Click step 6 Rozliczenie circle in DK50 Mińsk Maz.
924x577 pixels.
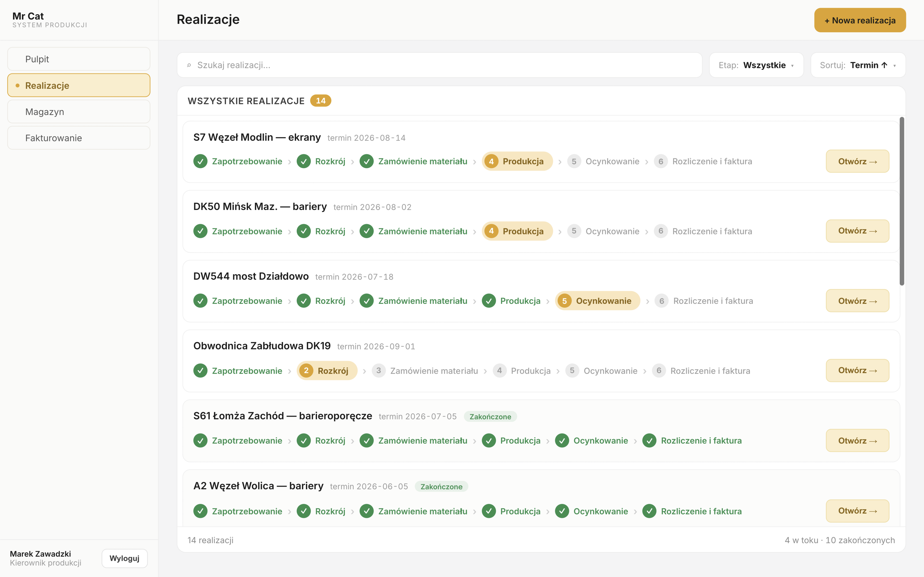point(661,231)
